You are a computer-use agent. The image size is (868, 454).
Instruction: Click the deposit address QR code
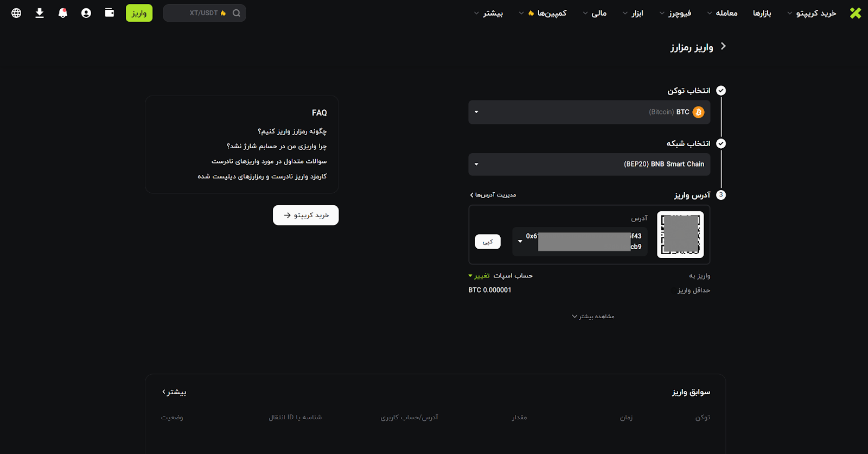point(680,235)
